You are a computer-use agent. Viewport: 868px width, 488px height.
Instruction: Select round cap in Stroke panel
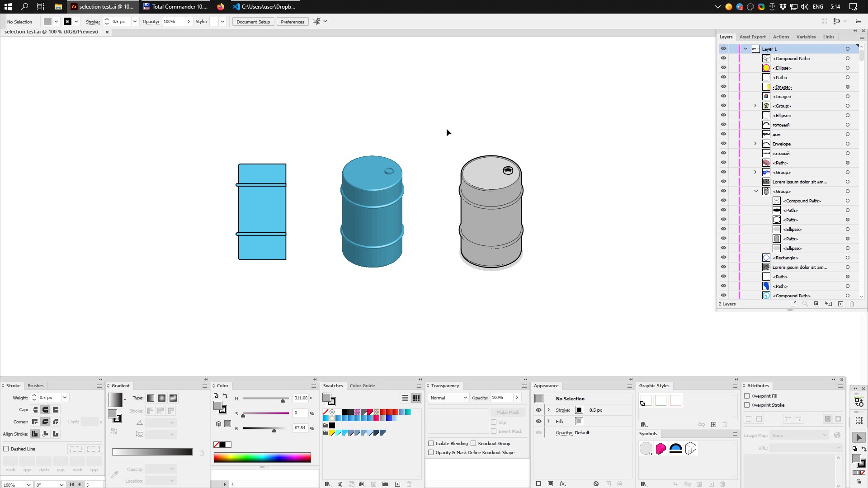coord(45,409)
